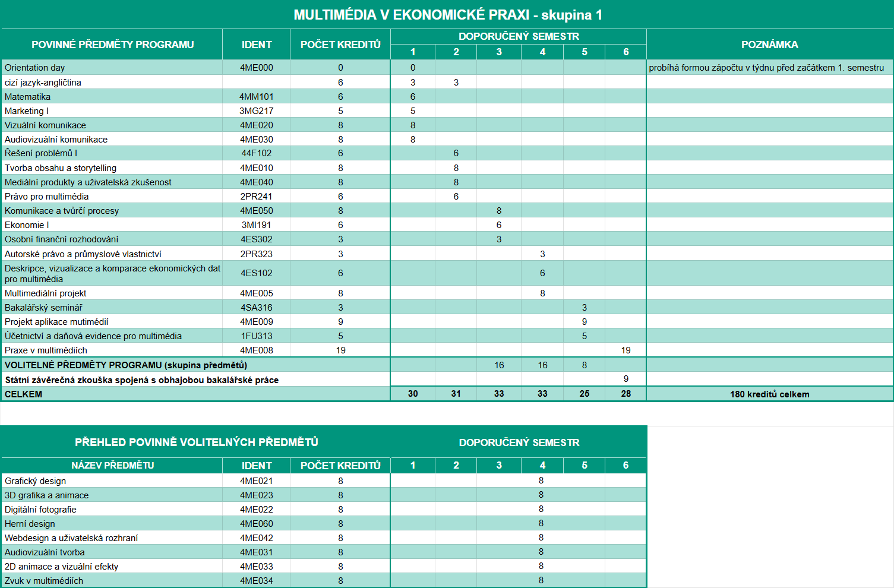The width and height of the screenshot is (894, 588).
Task: Click the 'Tvorba obsahu a storytelling' cell
Action: click(61, 168)
